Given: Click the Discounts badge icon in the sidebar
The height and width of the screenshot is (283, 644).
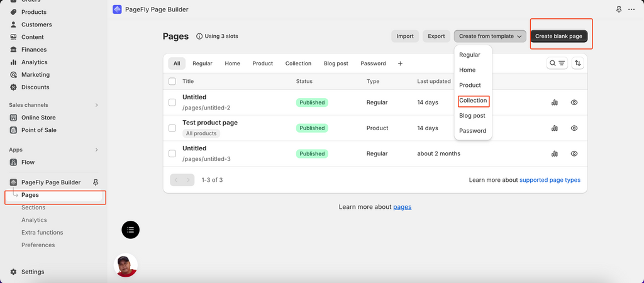Looking at the screenshot, I should (x=14, y=87).
